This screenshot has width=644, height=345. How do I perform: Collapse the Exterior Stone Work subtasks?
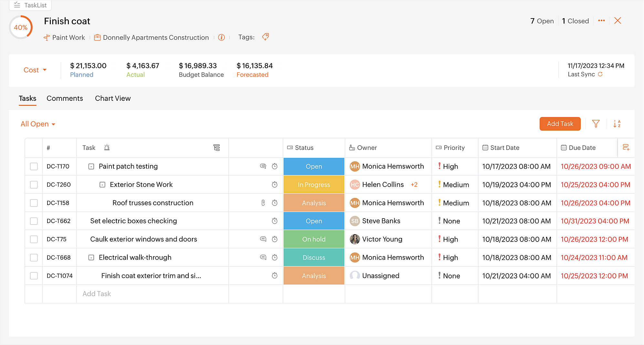(x=102, y=185)
